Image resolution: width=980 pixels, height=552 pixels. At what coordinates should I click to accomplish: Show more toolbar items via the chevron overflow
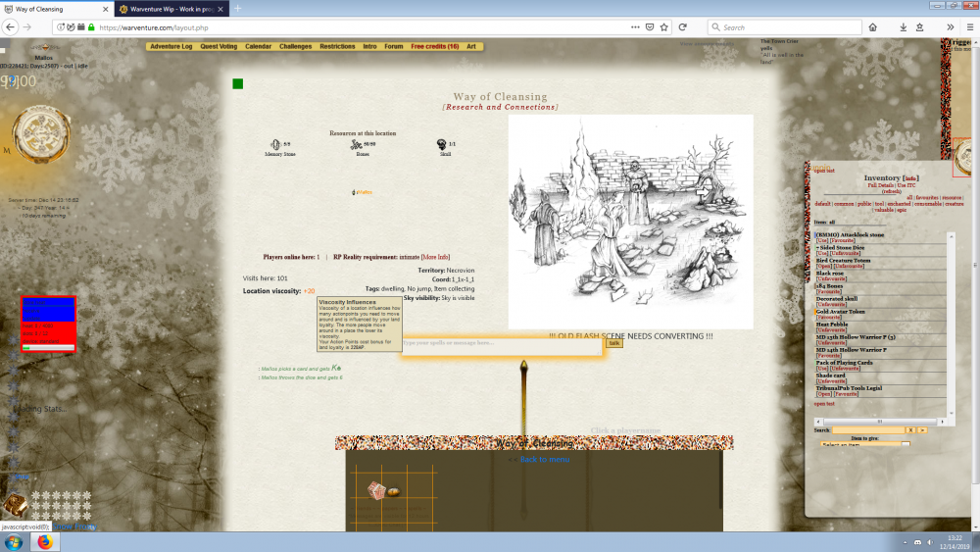click(950, 26)
